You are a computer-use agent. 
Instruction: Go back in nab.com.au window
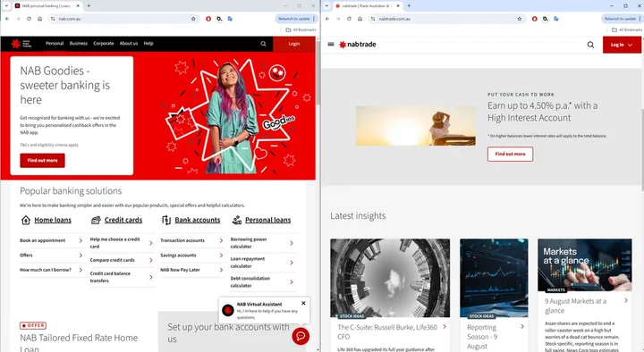coord(7,19)
